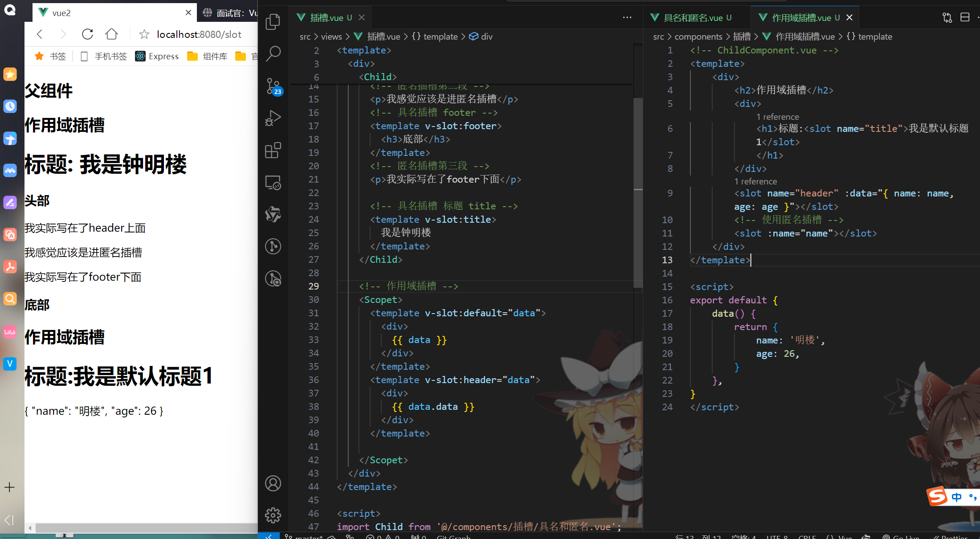
Task: Open the Explorer view in VS Code
Action: click(x=273, y=21)
